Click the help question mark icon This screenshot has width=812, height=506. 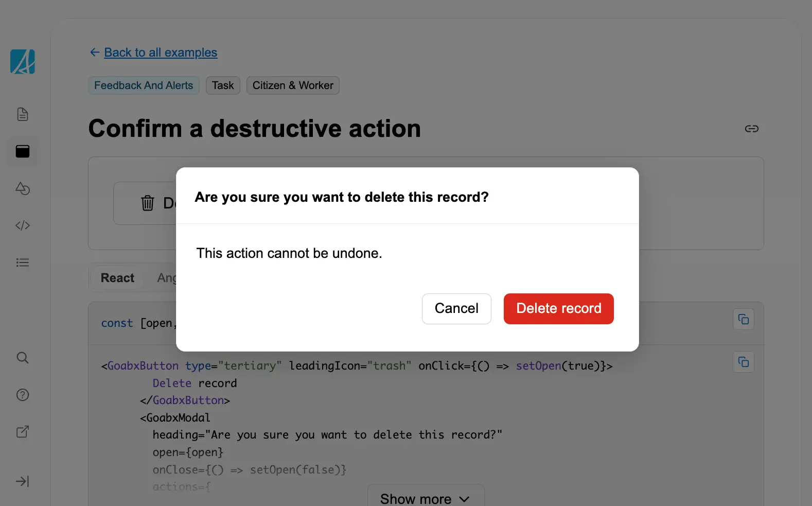point(23,395)
